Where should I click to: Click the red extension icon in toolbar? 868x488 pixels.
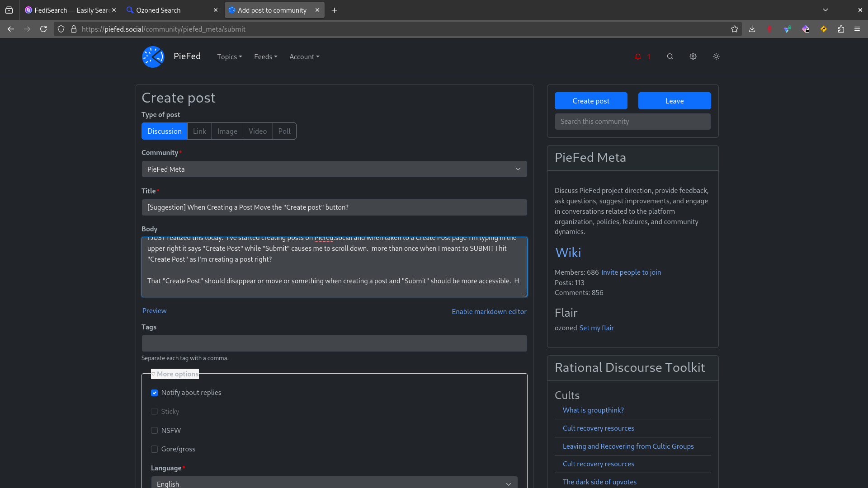tap(769, 29)
